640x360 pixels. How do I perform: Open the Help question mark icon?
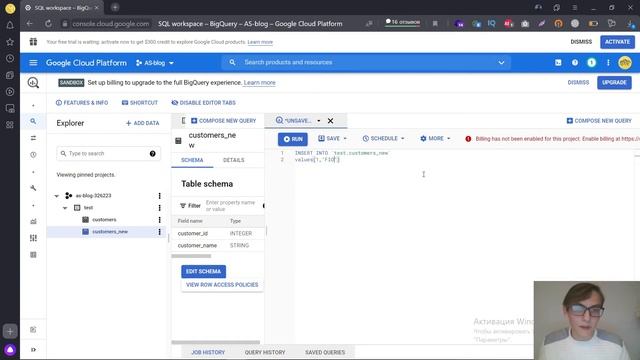pos(575,62)
